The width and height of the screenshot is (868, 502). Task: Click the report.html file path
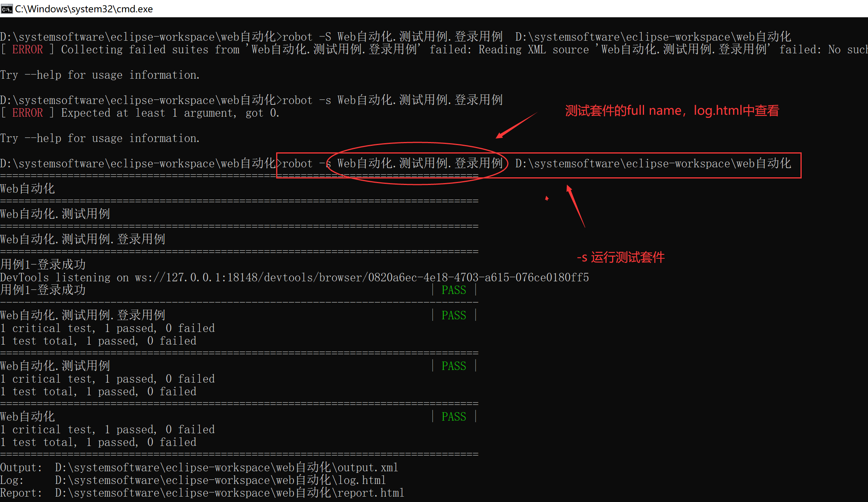coord(229,493)
